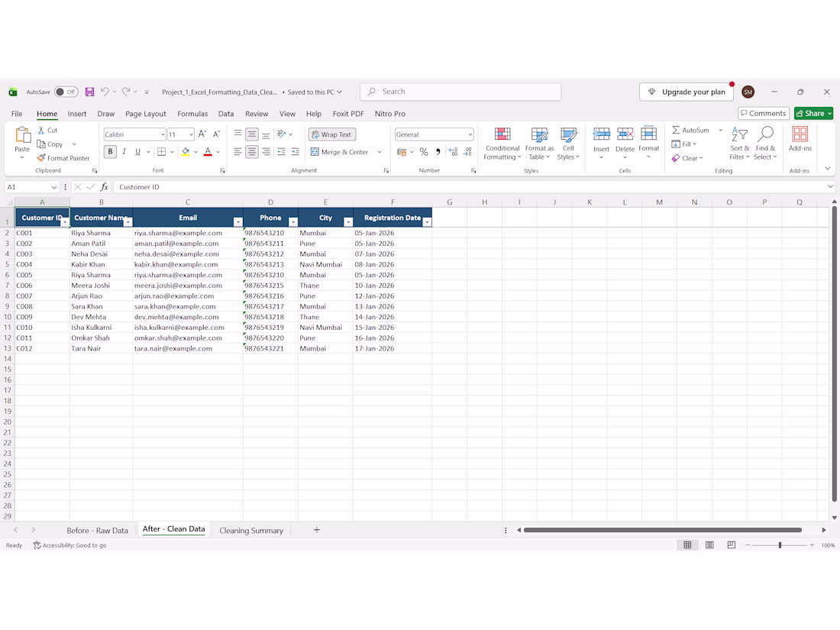
Task: Click the save disk icon in title bar
Action: coord(89,92)
